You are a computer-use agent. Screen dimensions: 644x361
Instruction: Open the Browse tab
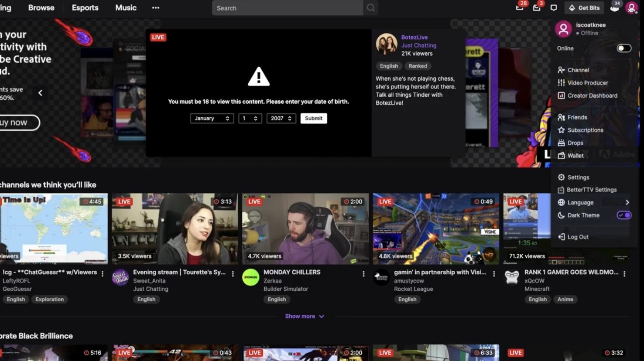coord(41,8)
